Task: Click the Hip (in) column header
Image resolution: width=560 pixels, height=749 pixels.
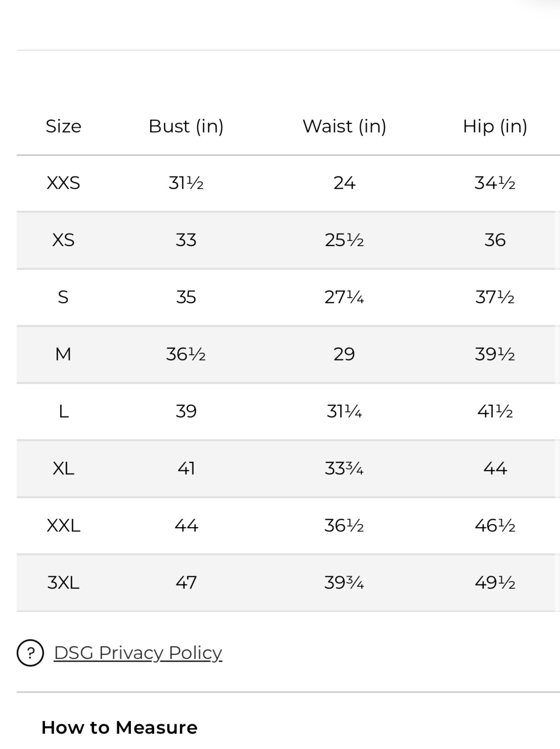Action: (495, 127)
